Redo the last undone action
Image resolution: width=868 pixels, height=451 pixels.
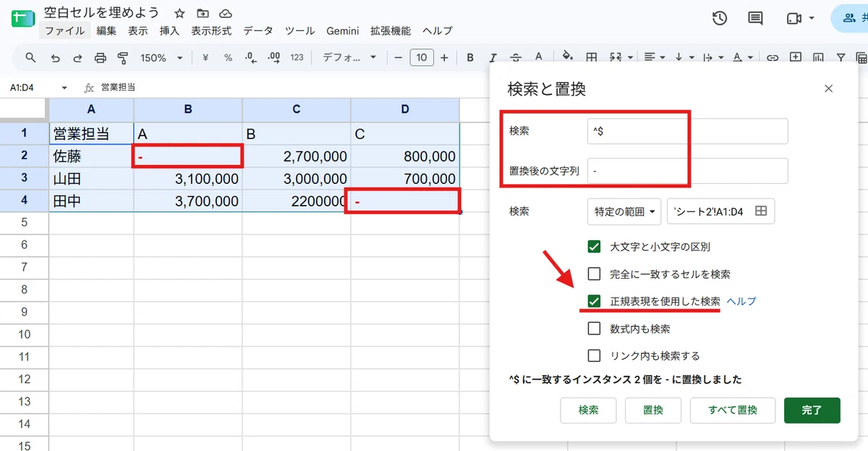pos(77,58)
